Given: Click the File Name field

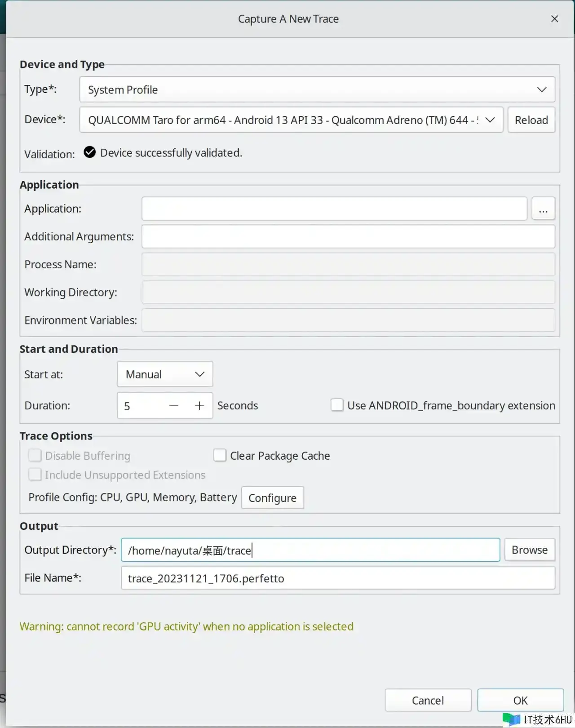Looking at the screenshot, I should [x=338, y=578].
